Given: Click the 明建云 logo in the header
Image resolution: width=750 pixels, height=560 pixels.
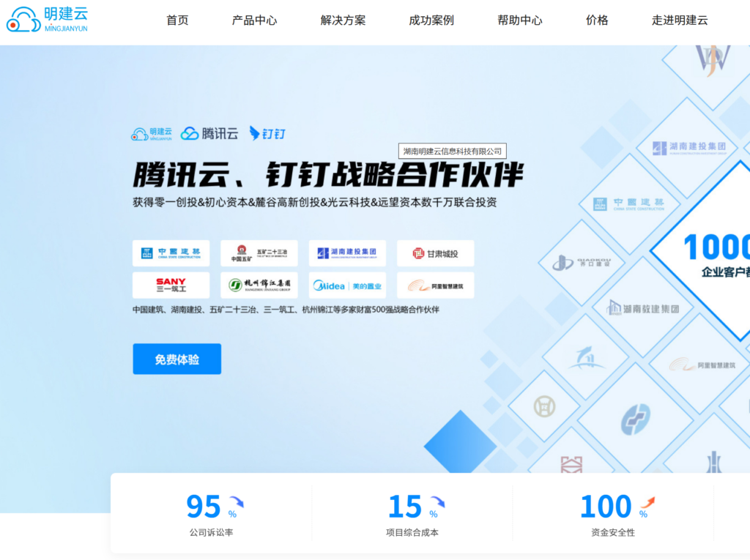Looking at the screenshot, I should tap(47, 20).
